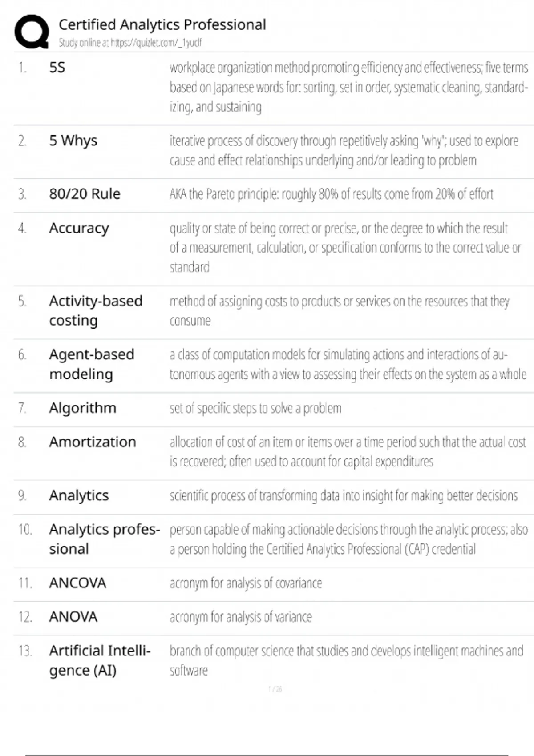534x756 pixels.
Task: Select the 80/20 Rule term
Action: [85, 194]
